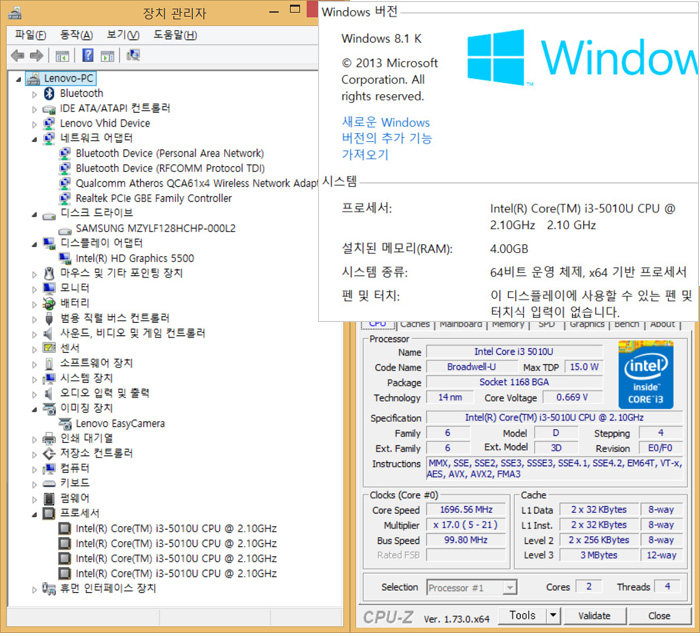
Task: Expand the 시스템 장치 node
Action: (x=34, y=379)
